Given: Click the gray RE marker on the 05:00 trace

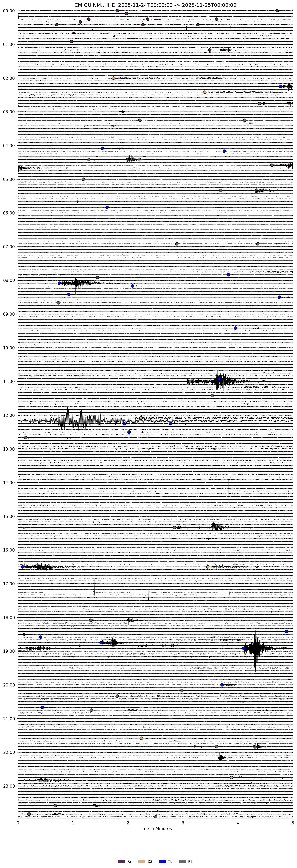Looking at the screenshot, I should click(x=83, y=179).
